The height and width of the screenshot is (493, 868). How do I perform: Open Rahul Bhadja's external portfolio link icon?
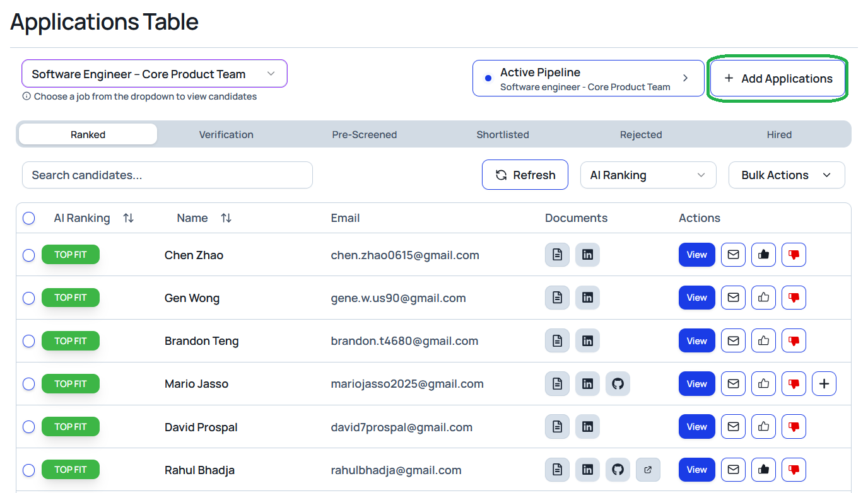point(648,470)
